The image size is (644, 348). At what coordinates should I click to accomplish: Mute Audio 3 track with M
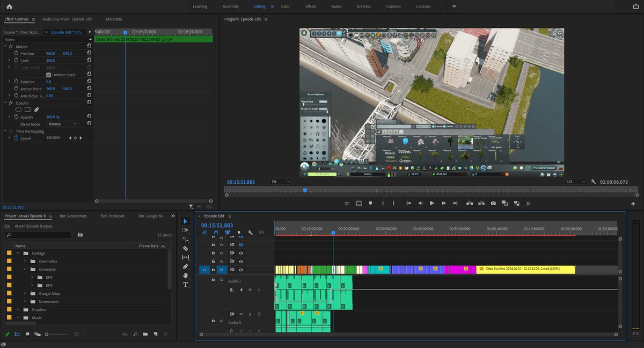tap(241, 314)
